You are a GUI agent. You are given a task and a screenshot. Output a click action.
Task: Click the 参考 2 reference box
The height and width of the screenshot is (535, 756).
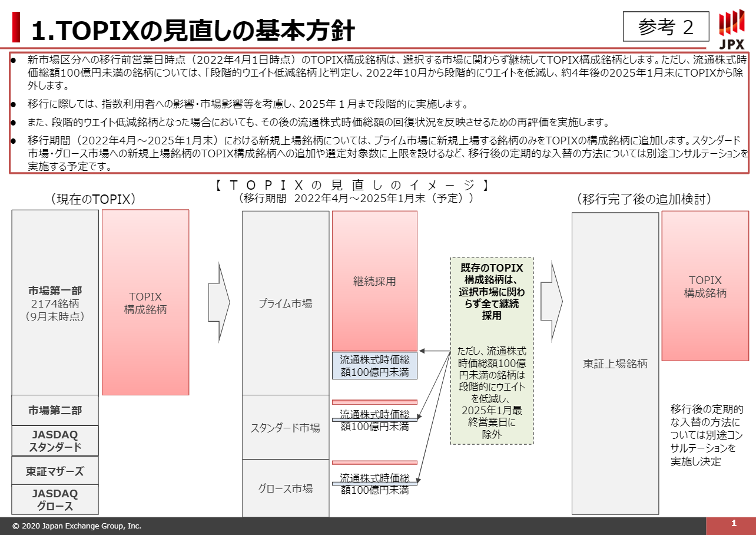coord(666,27)
